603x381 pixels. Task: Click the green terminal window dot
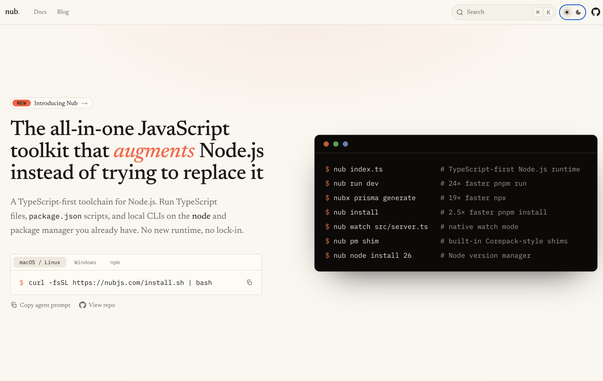[336, 144]
